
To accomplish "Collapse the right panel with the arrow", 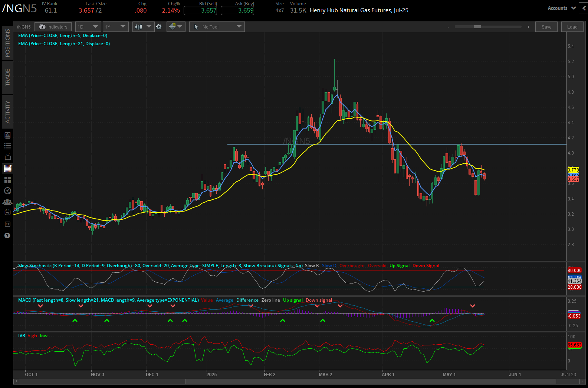I will [584, 8].
